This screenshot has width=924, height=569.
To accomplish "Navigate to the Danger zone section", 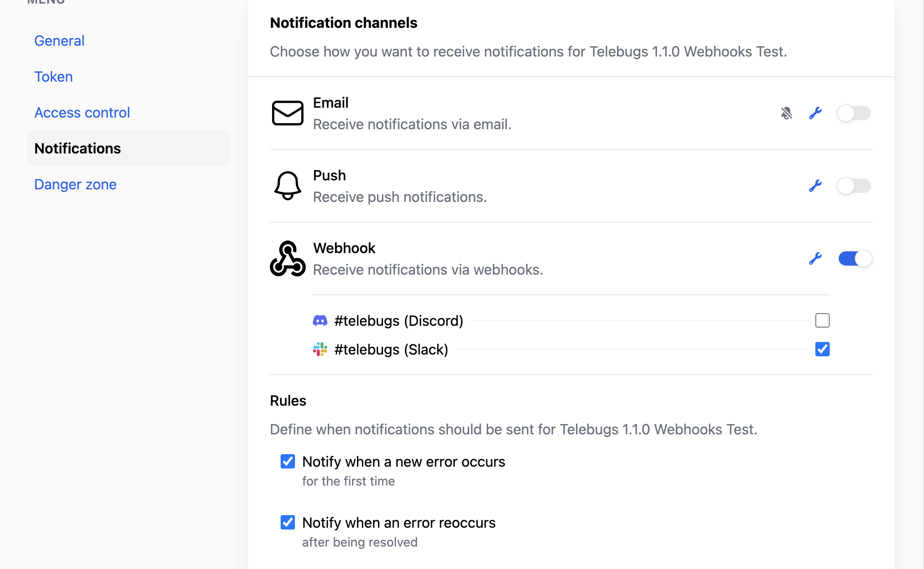I will coord(75,184).
